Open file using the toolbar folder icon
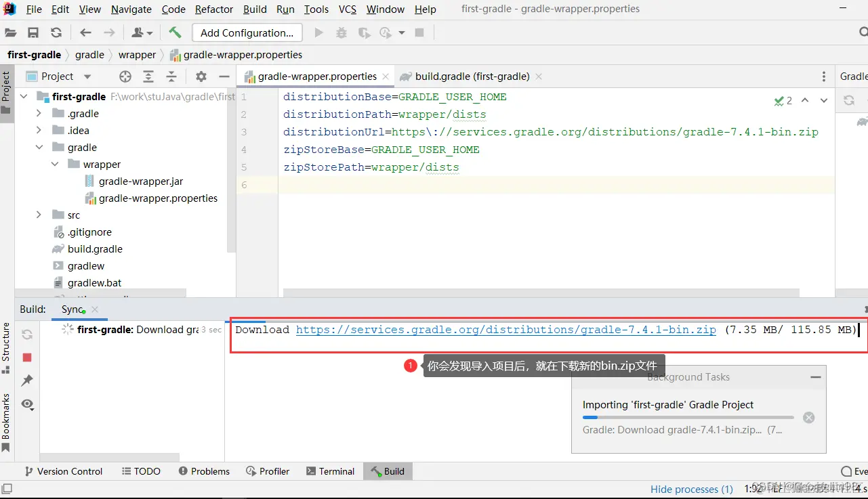The width and height of the screenshot is (868, 499). (x=10, y=32)
